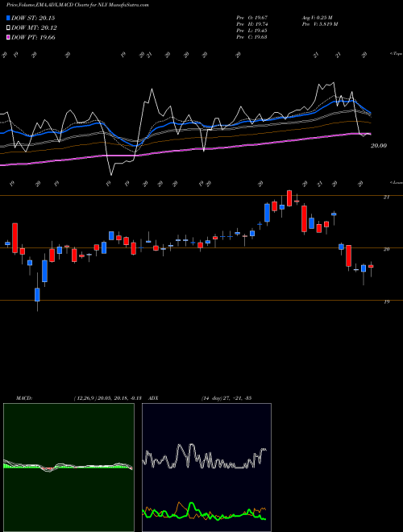The image size is (403, 532).
Task: Click the 20 price axis label
Action: click(x=386, y=249)
